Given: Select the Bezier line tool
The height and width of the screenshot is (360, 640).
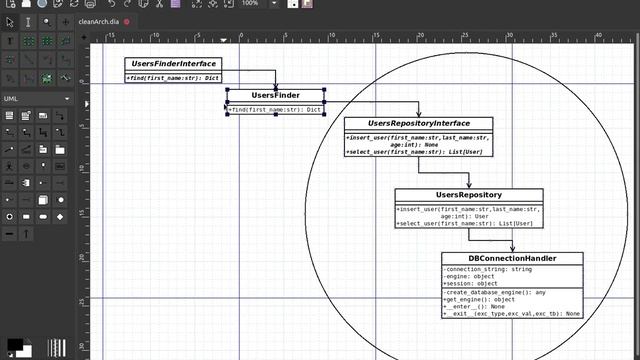Looking at the screenshot, I should 28,78.
